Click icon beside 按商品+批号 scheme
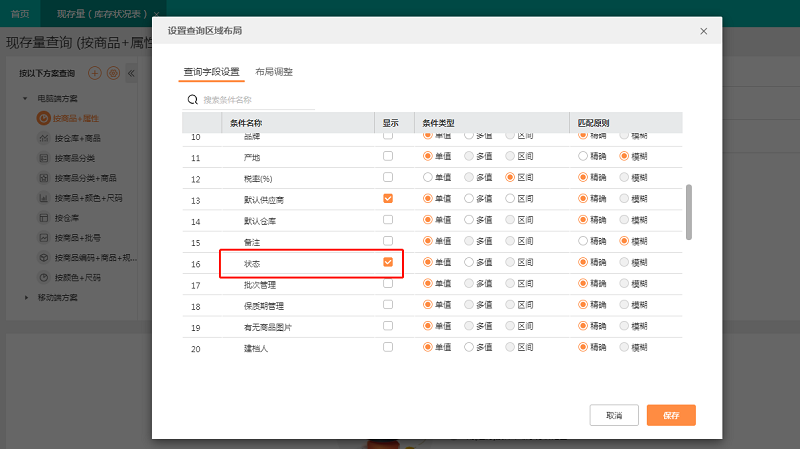 click(44, 238)
